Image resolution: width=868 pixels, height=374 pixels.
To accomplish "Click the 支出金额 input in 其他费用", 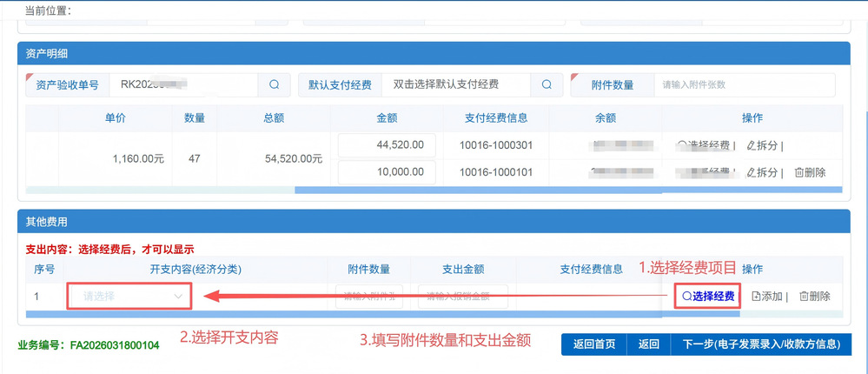I will tap(461, 297).
